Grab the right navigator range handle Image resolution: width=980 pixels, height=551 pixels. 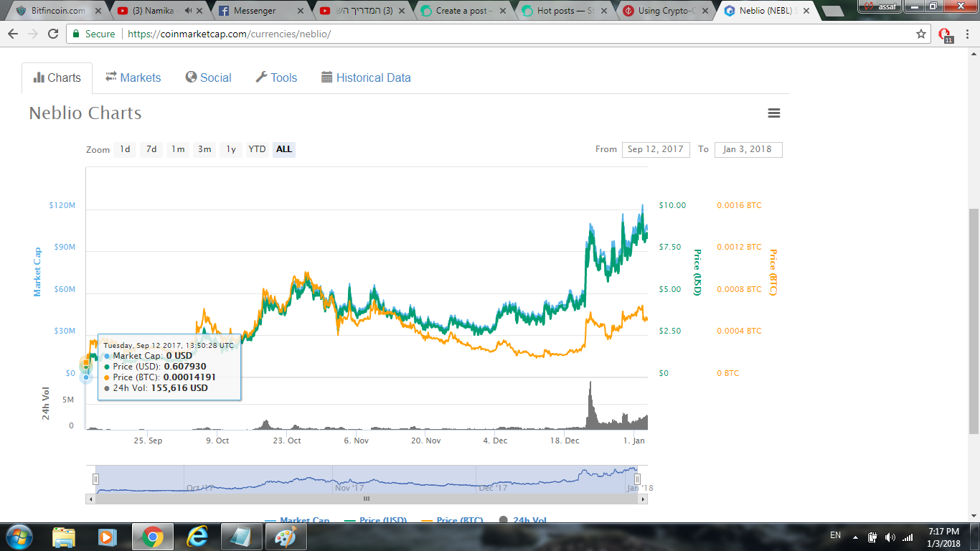(x=637, y=479)
